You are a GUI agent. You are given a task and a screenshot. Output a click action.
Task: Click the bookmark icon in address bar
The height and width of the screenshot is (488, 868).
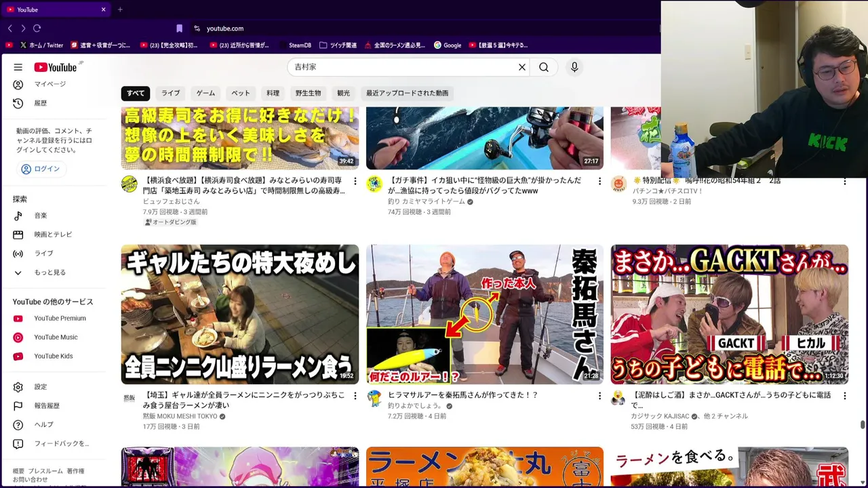point(179,28)
